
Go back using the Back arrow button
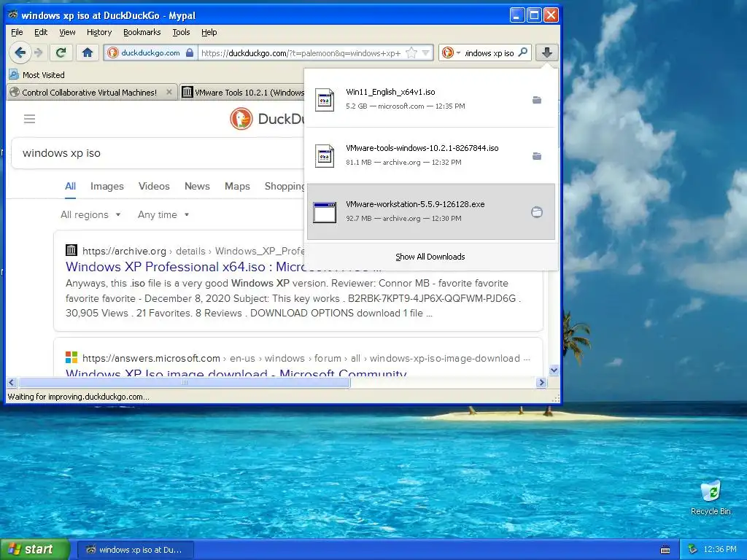[20, 52]
